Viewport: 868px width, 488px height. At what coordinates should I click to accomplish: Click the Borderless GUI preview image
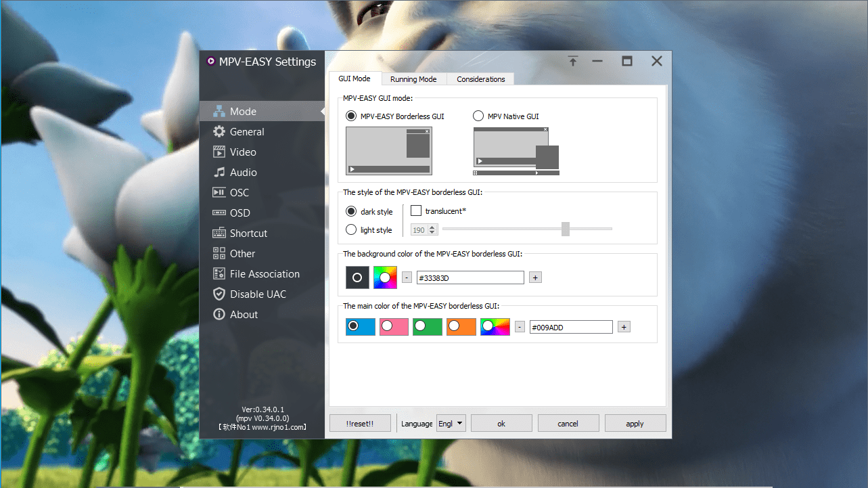coord(389,151)
